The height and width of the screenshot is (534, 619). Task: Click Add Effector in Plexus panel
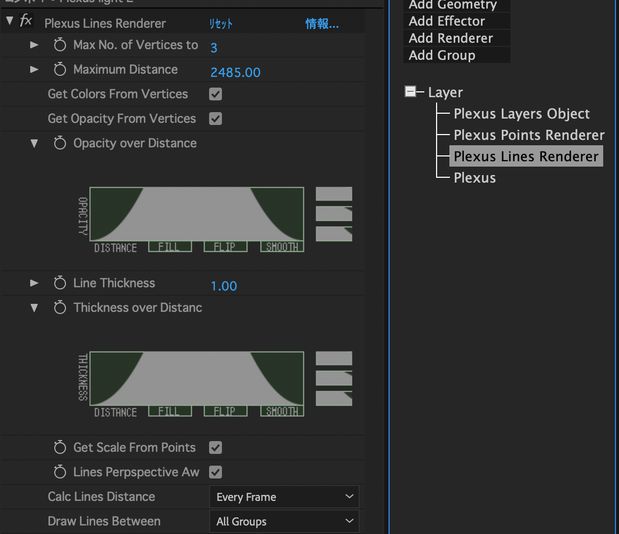click(x=457, y=21)
